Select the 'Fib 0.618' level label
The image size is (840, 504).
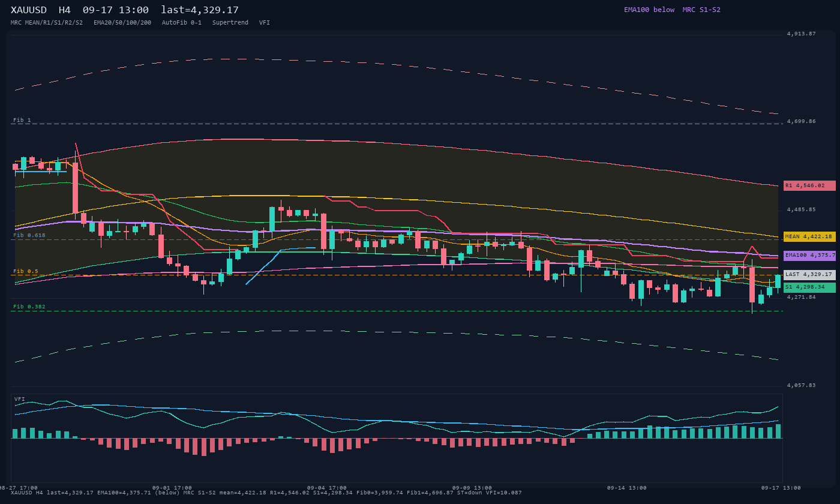click(x=29, y=235)
